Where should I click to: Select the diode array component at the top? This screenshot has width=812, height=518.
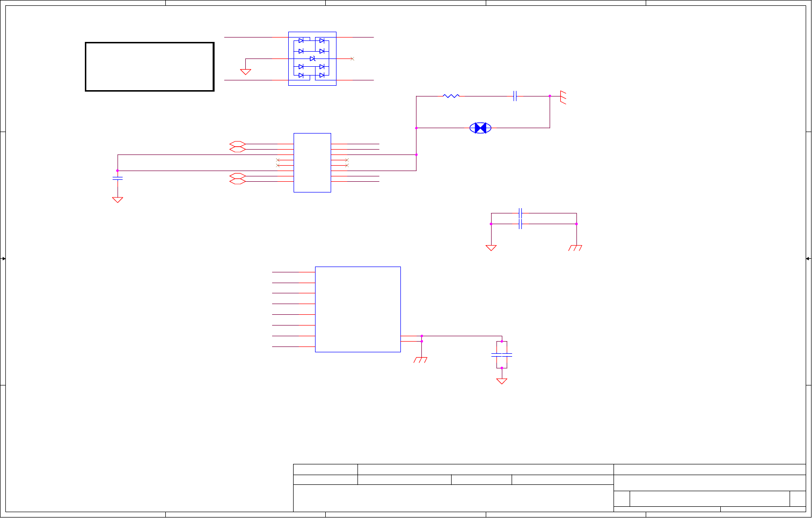point(312,58)
